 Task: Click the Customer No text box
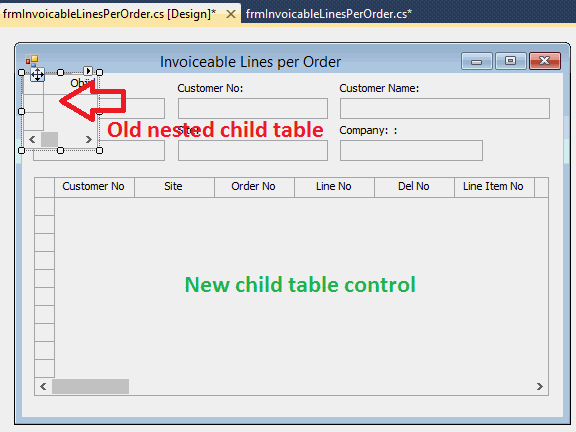click(x=253, y=108)
